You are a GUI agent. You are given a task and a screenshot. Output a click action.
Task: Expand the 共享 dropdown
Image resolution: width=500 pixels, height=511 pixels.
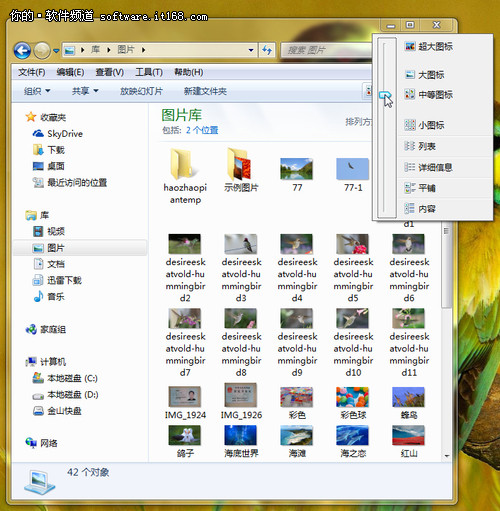(85, 91)
